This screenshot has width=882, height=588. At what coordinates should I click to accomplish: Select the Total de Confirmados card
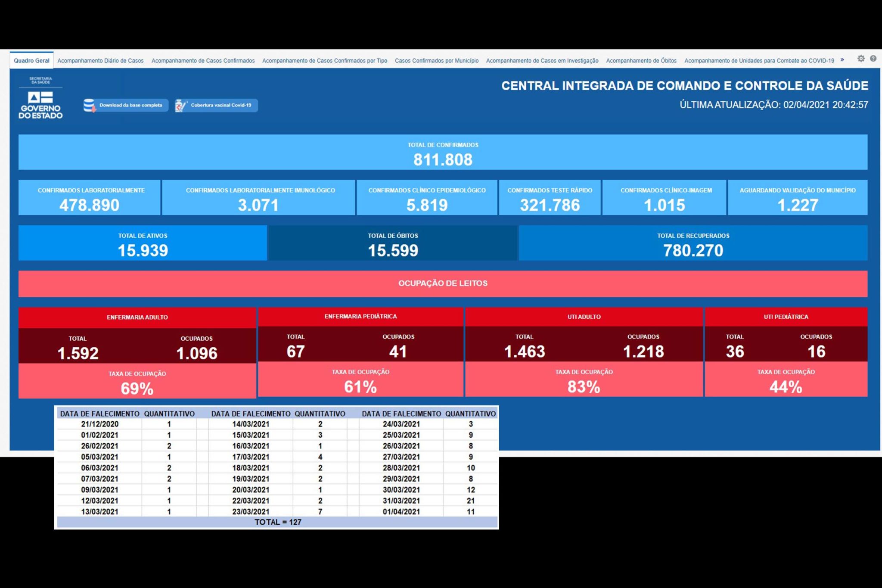coord(443,152)
